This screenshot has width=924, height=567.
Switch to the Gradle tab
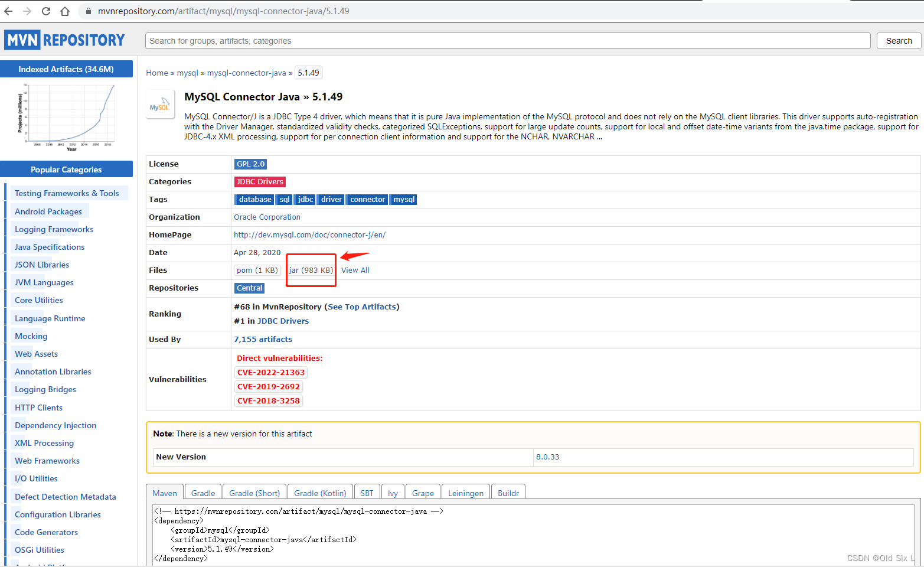[x=203, y=493]
